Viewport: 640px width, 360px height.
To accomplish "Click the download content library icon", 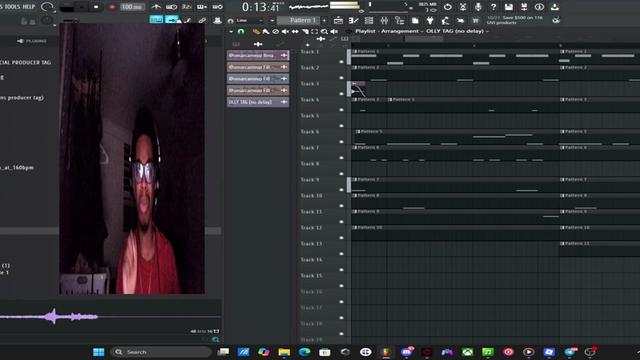I will click(555, 7).
